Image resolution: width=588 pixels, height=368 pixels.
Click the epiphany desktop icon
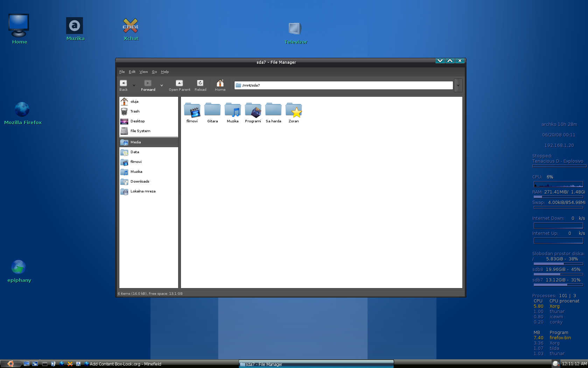pos(19,271)
